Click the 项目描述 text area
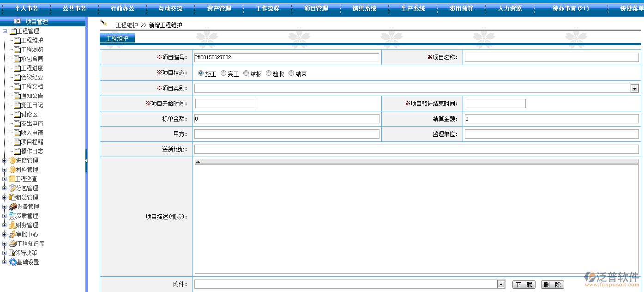This screenshot has height=292, width=644. click(x=416, y=219)
